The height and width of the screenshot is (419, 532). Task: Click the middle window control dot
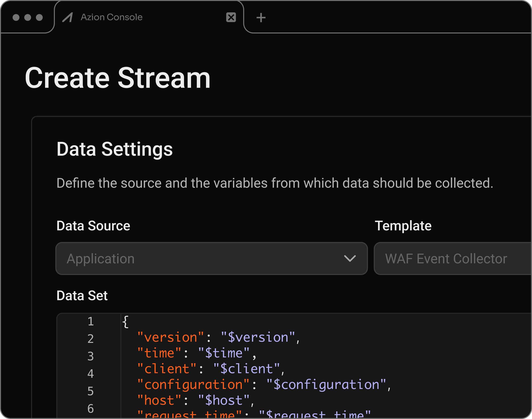pos(28,17)
